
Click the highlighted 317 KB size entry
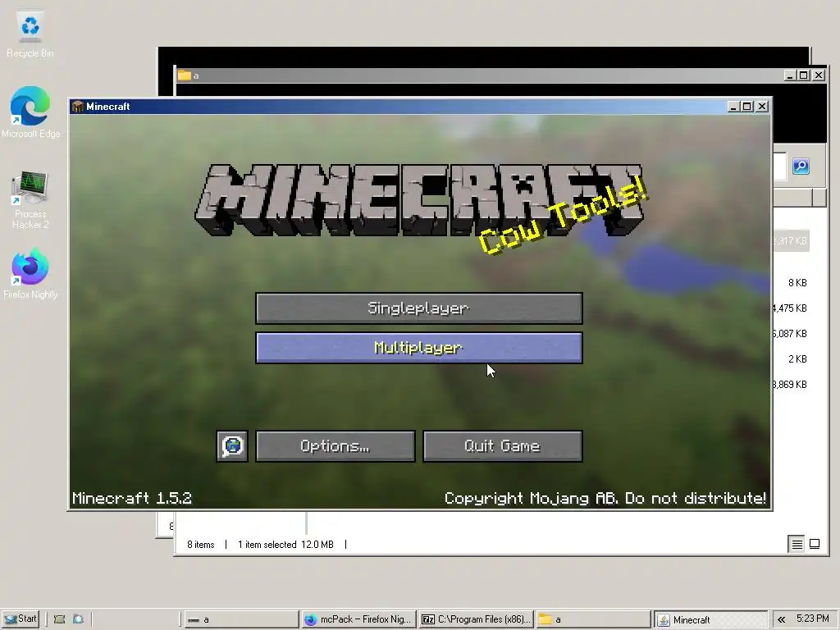click(791, 241)
